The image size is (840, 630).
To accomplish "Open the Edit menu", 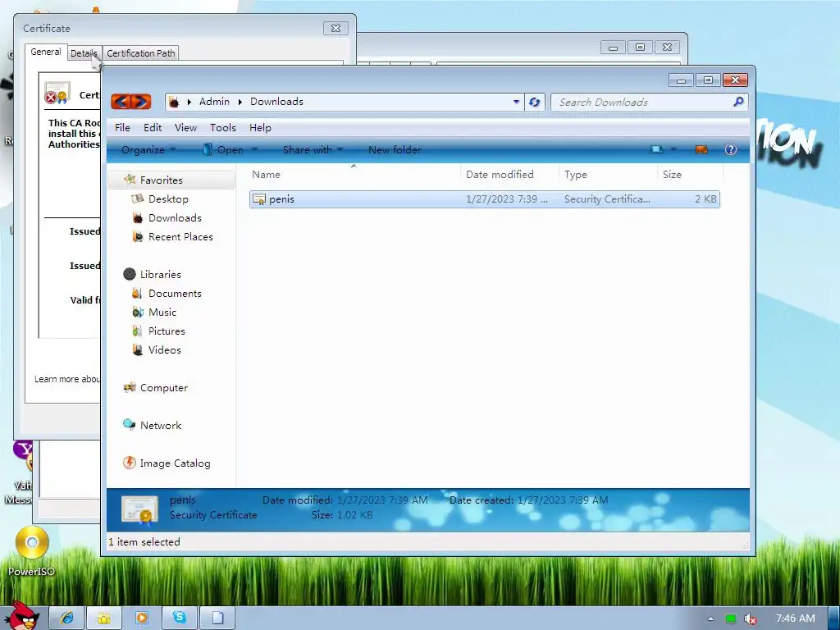I will (x=152, y=127).
